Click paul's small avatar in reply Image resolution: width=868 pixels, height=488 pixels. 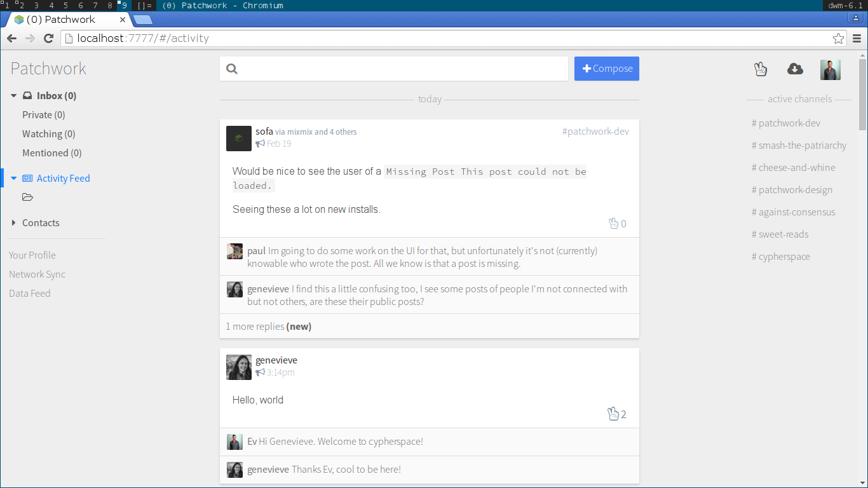(235, 251)
